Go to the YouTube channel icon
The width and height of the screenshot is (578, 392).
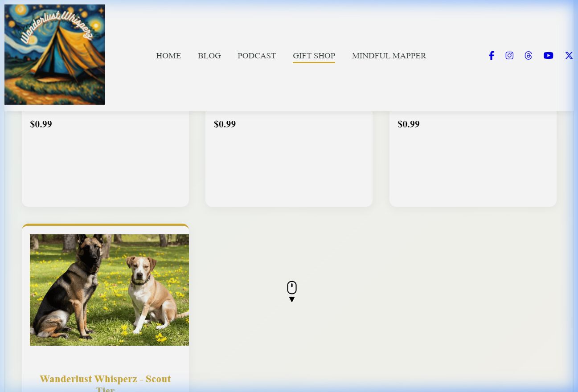coord(548,56)
